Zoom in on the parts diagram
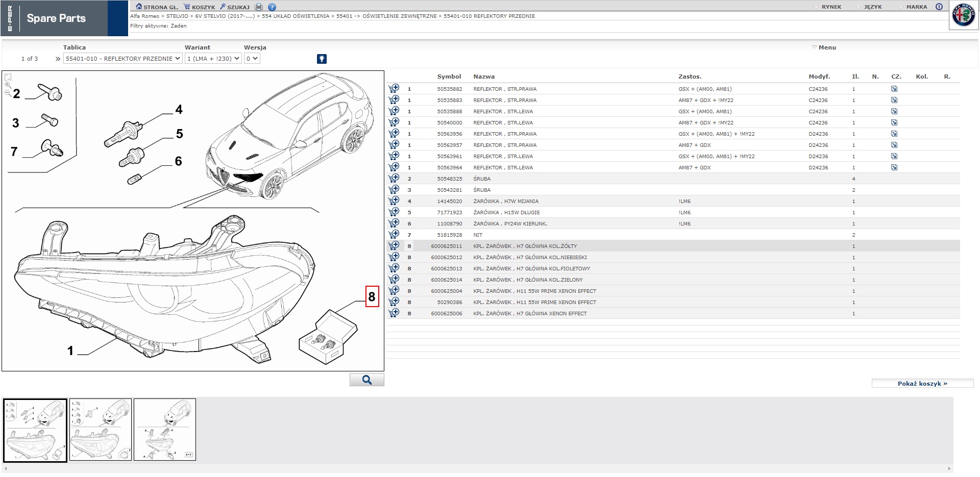Image resolution: width=980 pixels, height=477 pixels. coord(8,85)
